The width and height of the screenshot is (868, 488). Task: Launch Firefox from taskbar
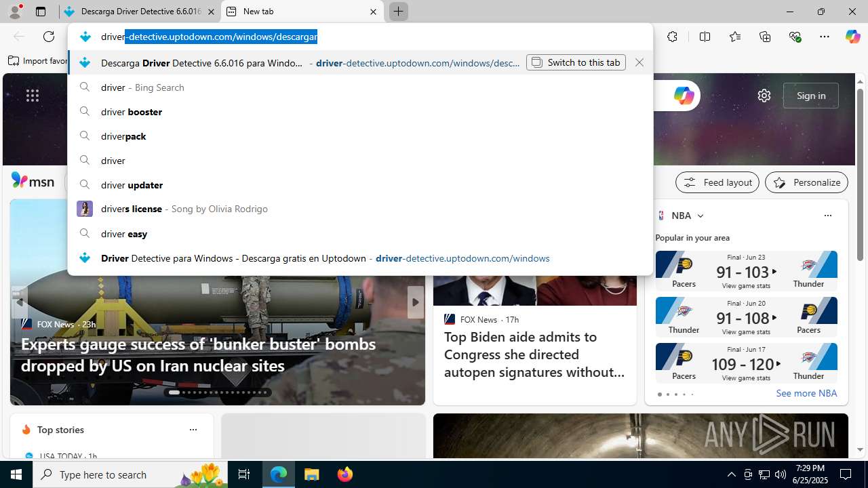point(345,474)
